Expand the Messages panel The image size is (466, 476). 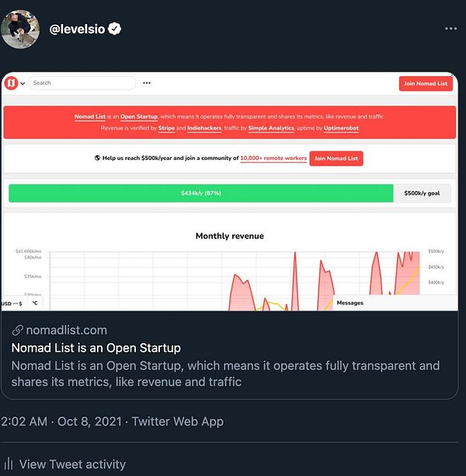tap(349, 303)
